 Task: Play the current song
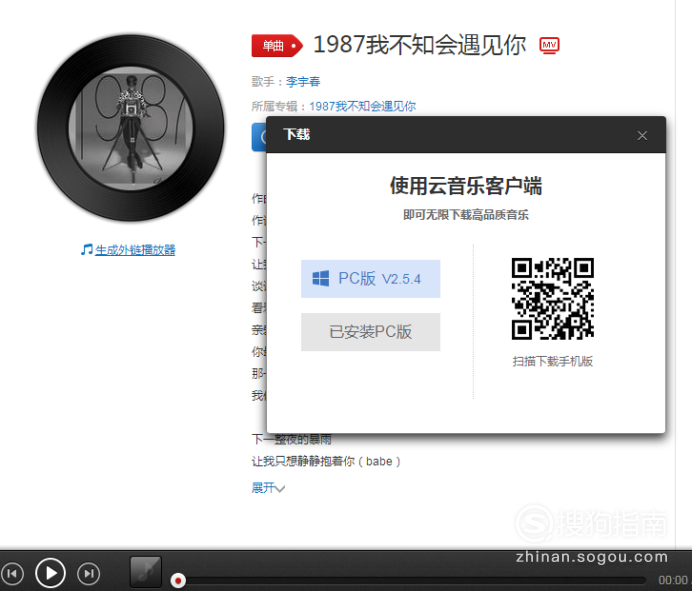(x=50, y=573)
